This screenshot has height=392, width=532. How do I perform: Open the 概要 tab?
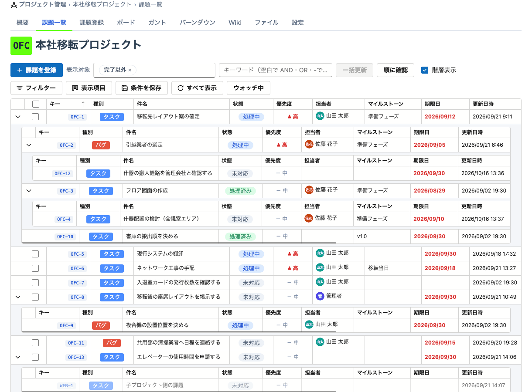tap(23, 23)
